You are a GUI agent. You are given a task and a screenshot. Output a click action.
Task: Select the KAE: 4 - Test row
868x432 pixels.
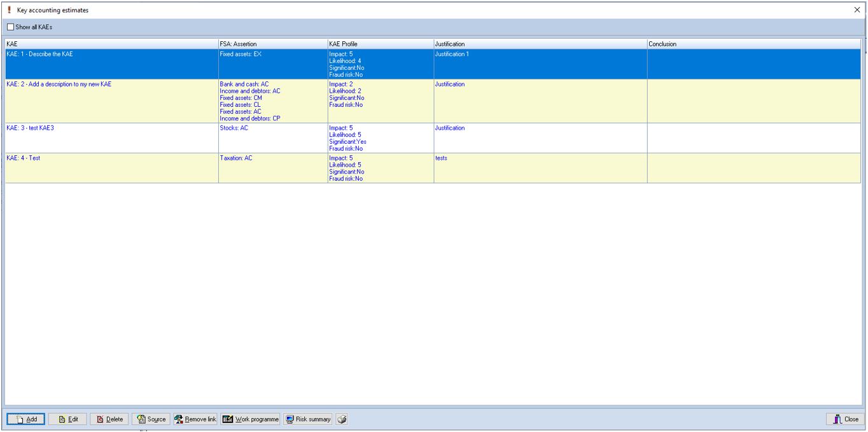coord(433,168)
